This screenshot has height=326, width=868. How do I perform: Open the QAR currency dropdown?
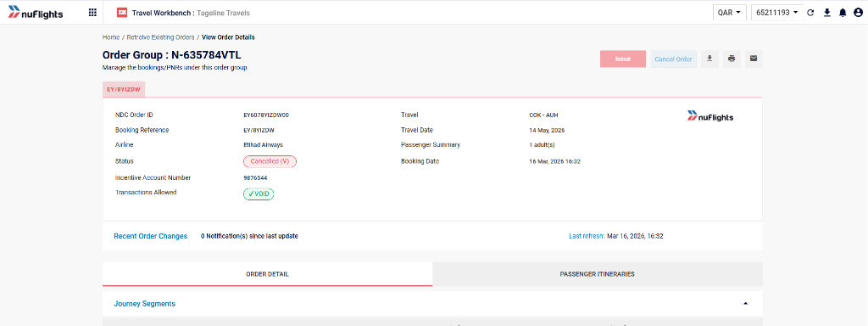click(x=729, y=13)
